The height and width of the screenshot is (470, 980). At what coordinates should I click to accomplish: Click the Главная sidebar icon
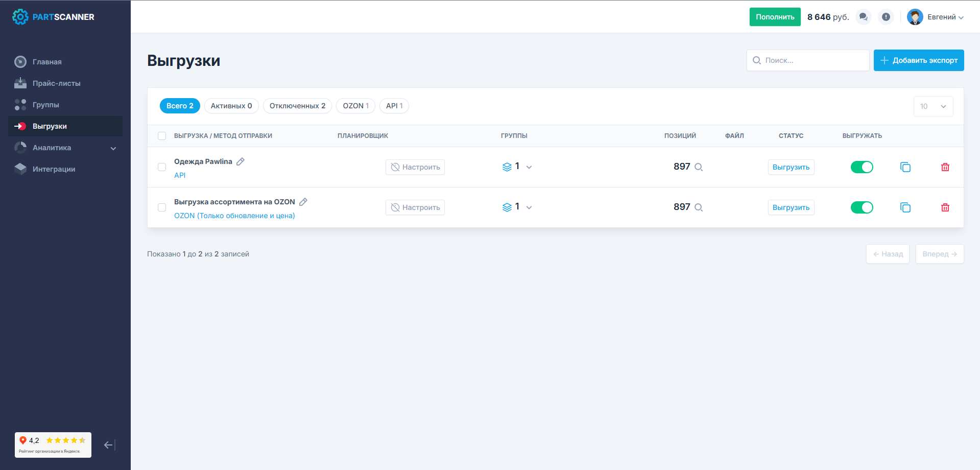(20, 62)
